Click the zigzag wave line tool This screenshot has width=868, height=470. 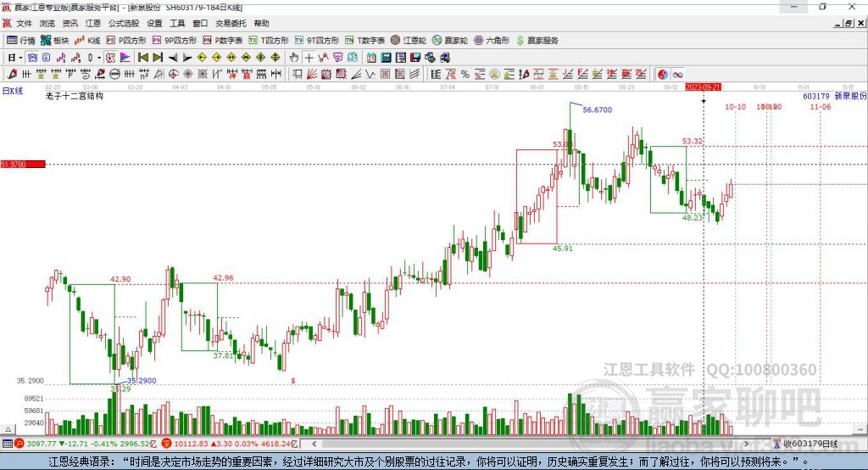370,75
